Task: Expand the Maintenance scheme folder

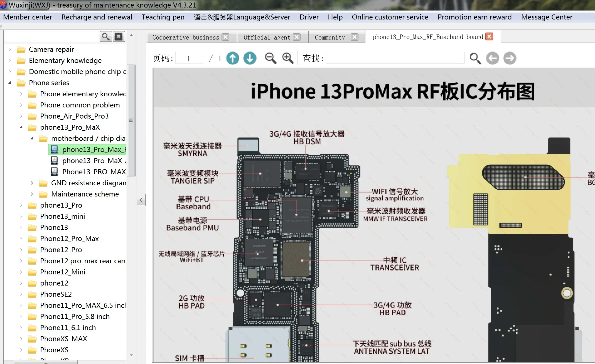Action: pyautogui.click(x=32, y=194)
